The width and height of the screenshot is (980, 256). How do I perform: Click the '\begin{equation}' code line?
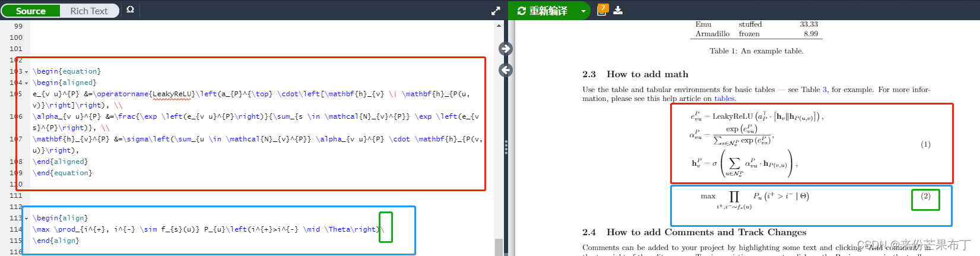click(x=66, y=71)
